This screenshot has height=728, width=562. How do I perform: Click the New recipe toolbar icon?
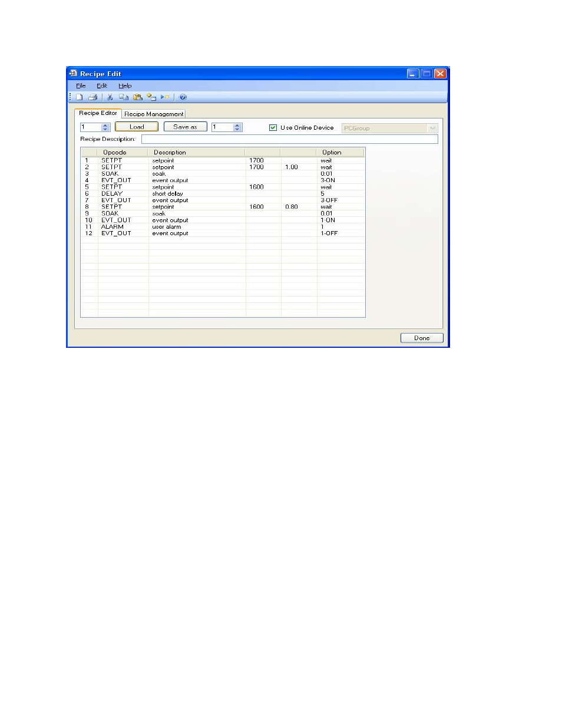pyautogui.click(x=79, y=97)
